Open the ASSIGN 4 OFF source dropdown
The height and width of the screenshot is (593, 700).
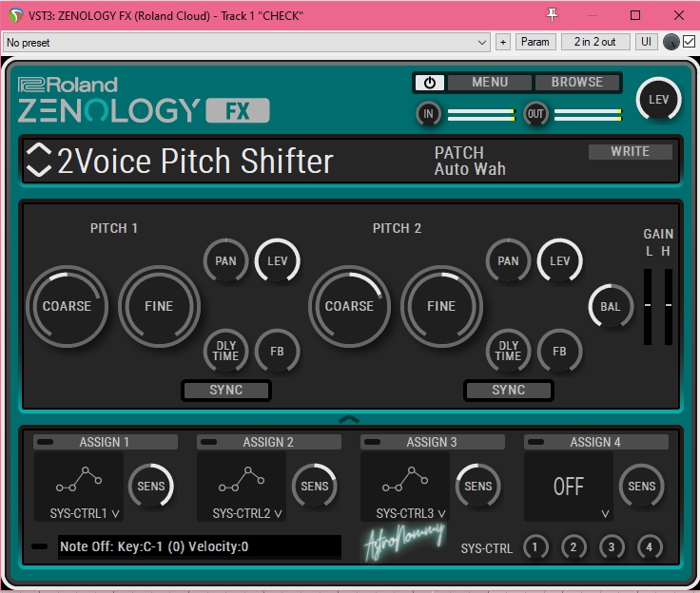point(569,487)
